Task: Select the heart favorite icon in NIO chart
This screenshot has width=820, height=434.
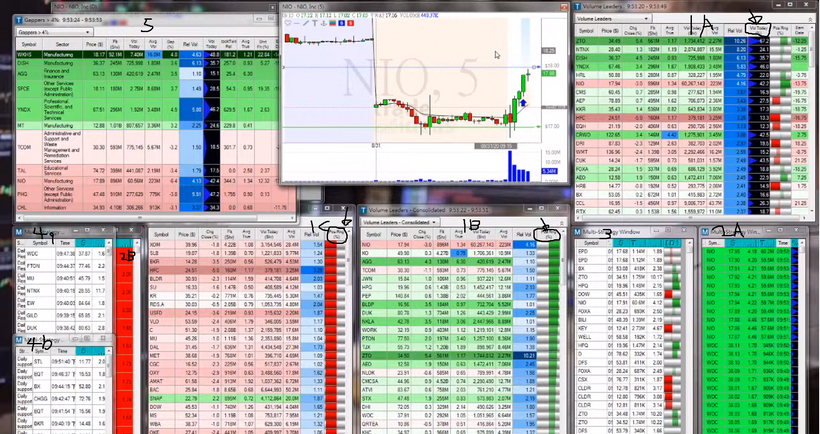Action: [x=288, y=23]
